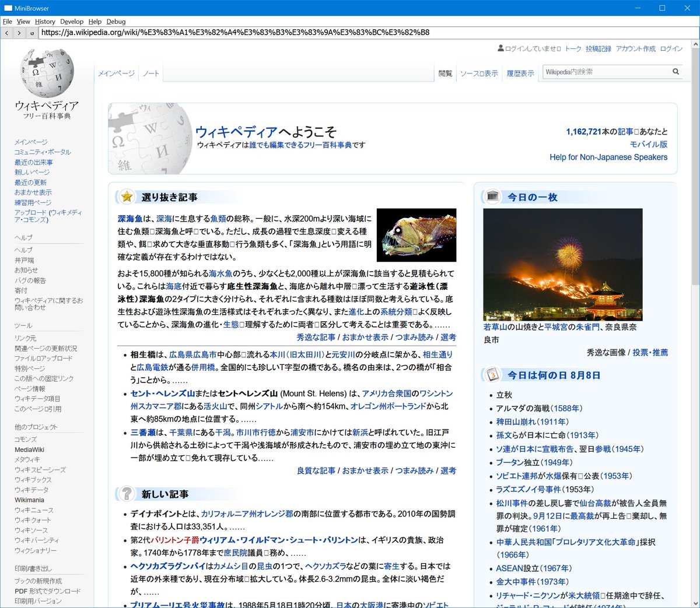The height and width of the screenshot is (608, 700).
Task: Click the calendar icon beside 今日は何の日
Action: point(493,375)
